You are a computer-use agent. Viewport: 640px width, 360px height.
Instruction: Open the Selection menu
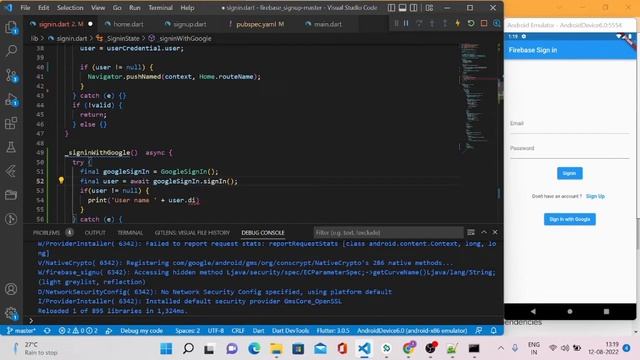70,8
